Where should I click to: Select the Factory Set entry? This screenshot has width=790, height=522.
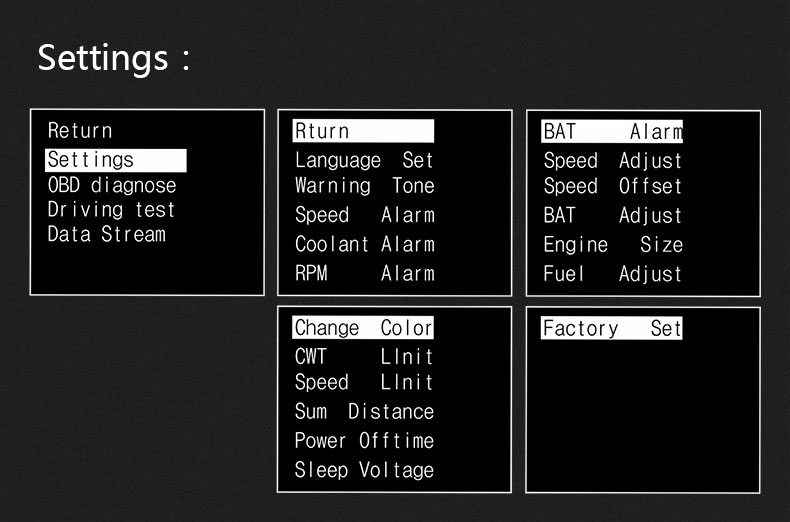click(x=612, y=328)
